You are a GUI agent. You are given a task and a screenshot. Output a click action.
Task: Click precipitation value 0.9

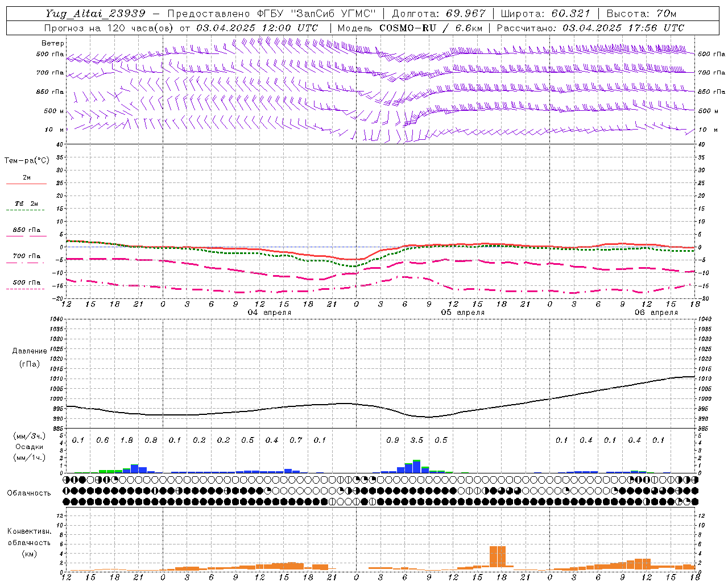392,440
